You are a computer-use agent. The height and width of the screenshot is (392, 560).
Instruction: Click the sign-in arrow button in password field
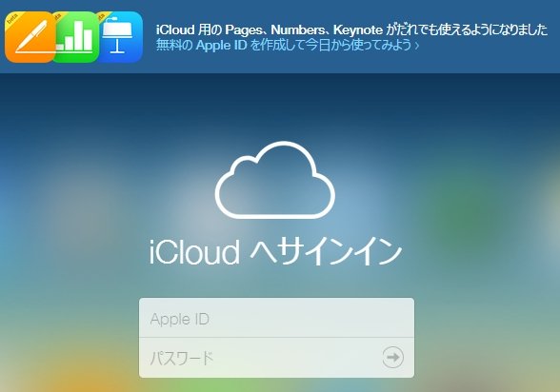point(392,357)
